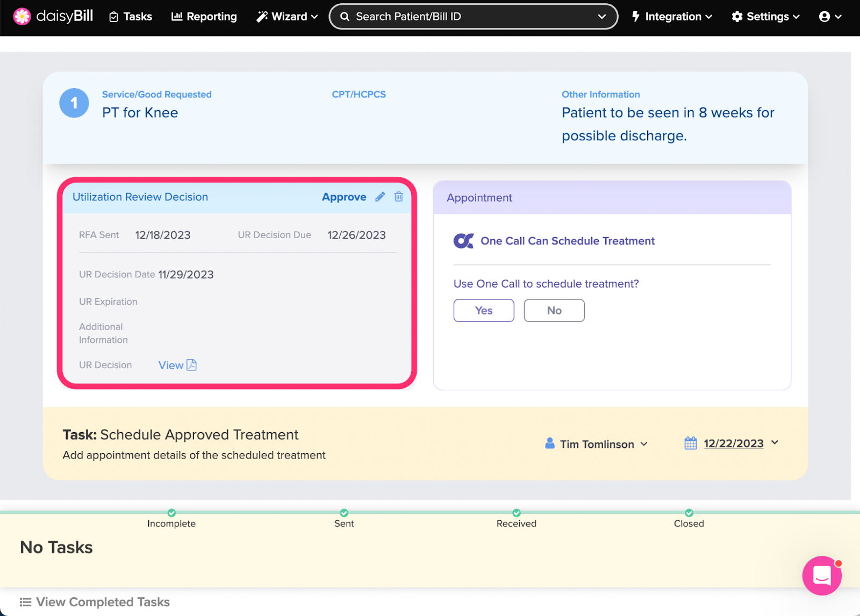Click the task due date 12/22/2023
860x616 pixels.
point(733,443)
